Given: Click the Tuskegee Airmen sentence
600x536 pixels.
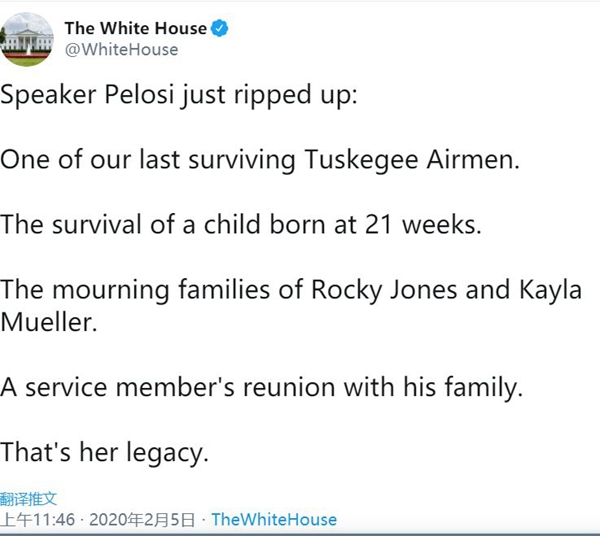Looking at the screenshot, I should (261, 160).
